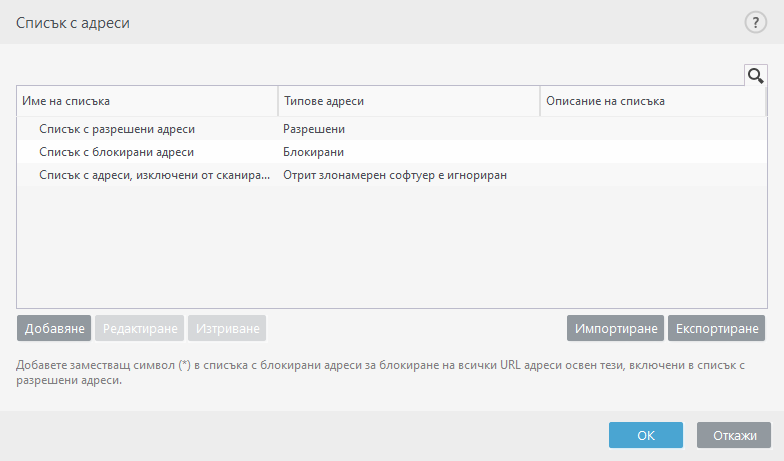Click the 'Добавяне' button
784x461 pixels.
click(x=54, y=328)
